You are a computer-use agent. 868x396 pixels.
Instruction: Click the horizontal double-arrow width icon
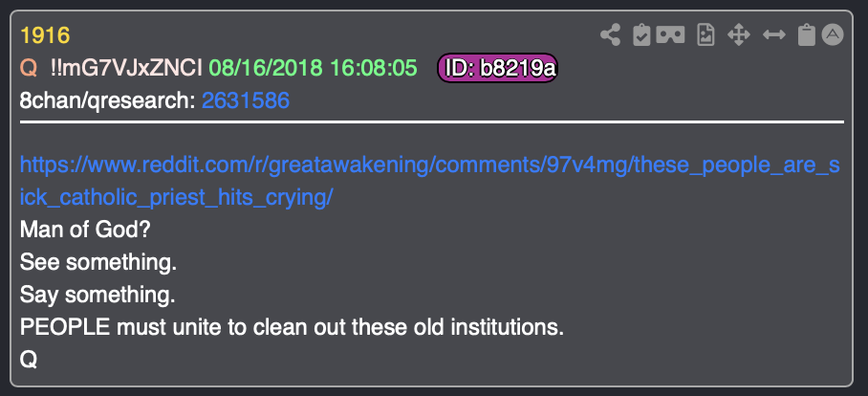click(x=774, y=35)
